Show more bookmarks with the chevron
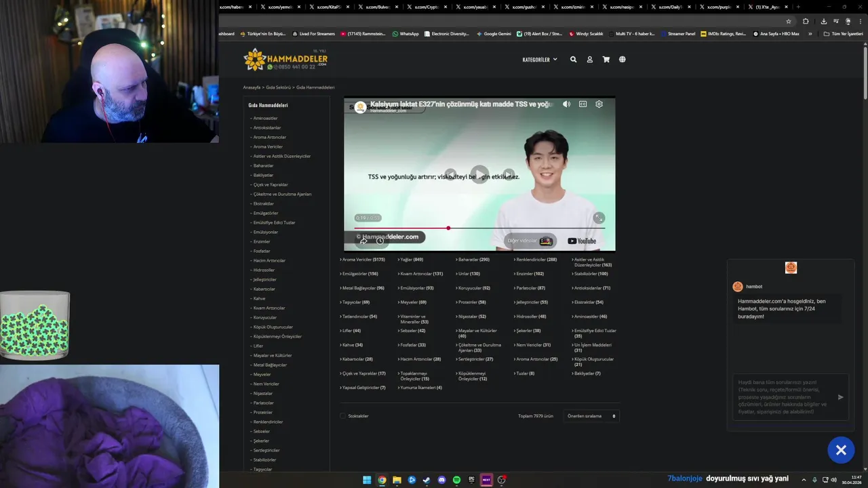Viewport: 868px width, 488px height. pos(810,34)
